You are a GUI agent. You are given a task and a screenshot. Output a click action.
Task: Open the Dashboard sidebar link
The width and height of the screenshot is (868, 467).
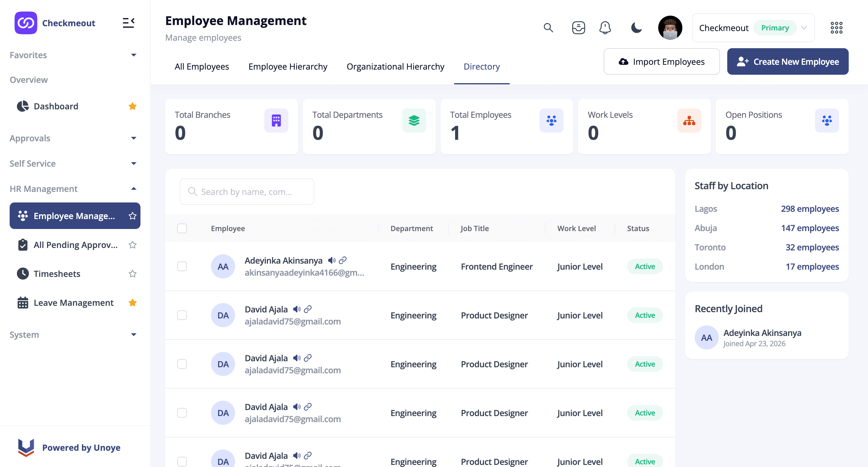coord(75,106)
